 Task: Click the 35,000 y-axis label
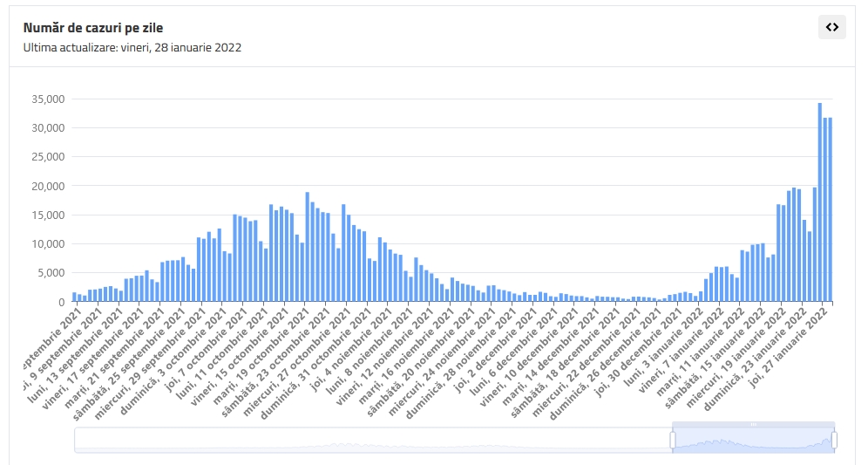[x=48, y=99]
